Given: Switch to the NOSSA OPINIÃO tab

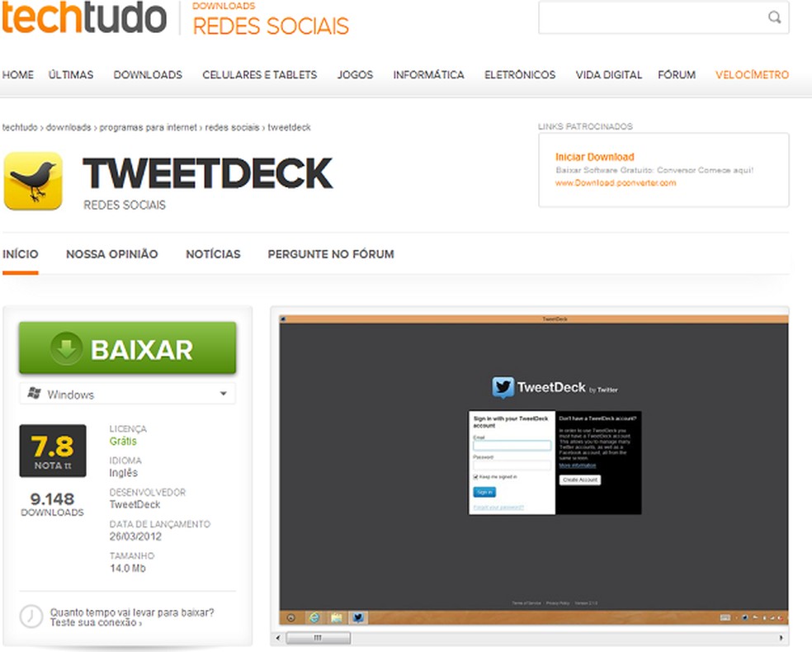Looking at the screenshot, I should point(111,254).
